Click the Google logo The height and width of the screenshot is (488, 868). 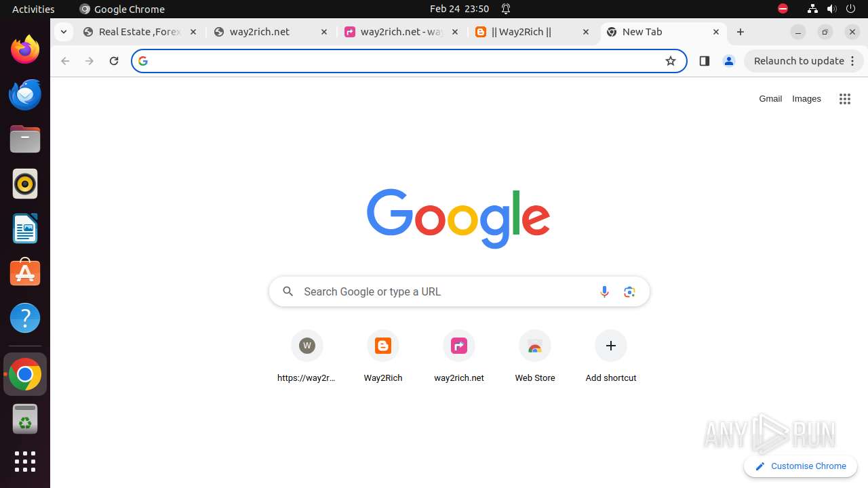458,218
